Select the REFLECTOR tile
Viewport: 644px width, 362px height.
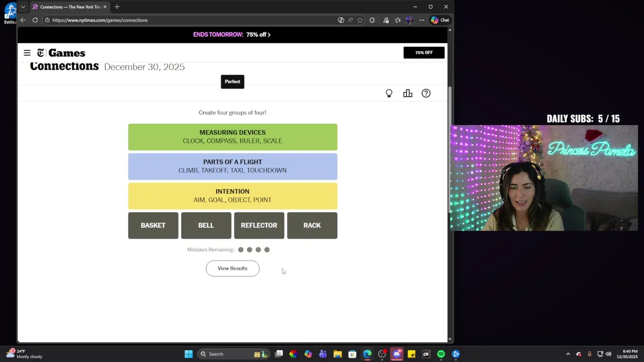pos(259,225)
